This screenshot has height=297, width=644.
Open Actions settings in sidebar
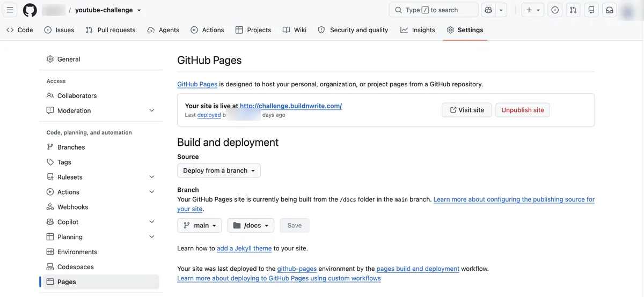click(68, 192)
